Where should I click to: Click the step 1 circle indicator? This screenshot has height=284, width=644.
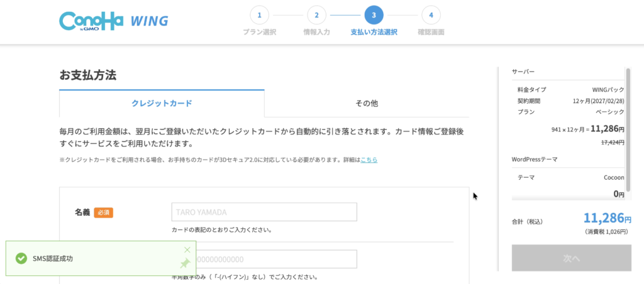tap(259, 14)
